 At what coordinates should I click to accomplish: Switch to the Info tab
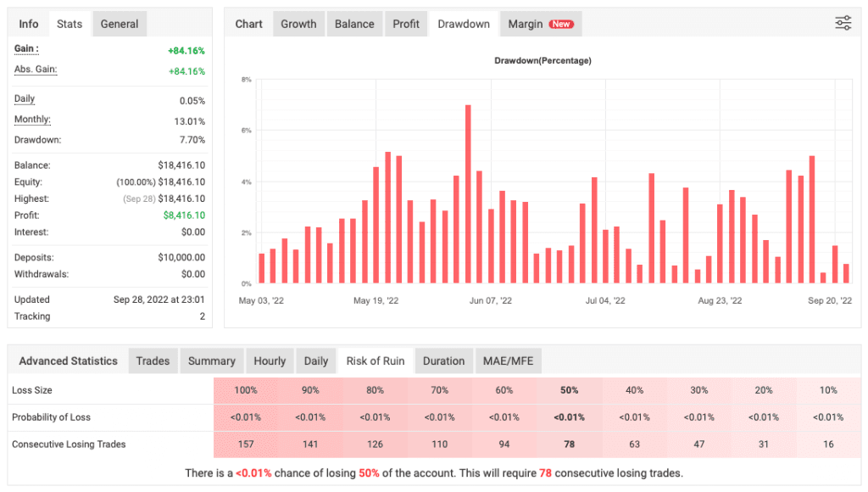28,24
